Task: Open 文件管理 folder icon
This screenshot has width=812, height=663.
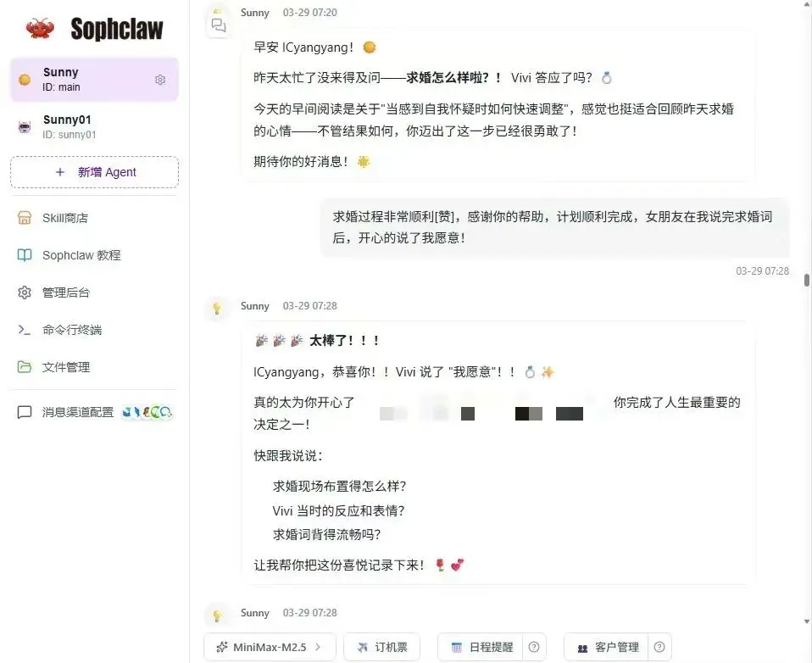Action: 25,367
